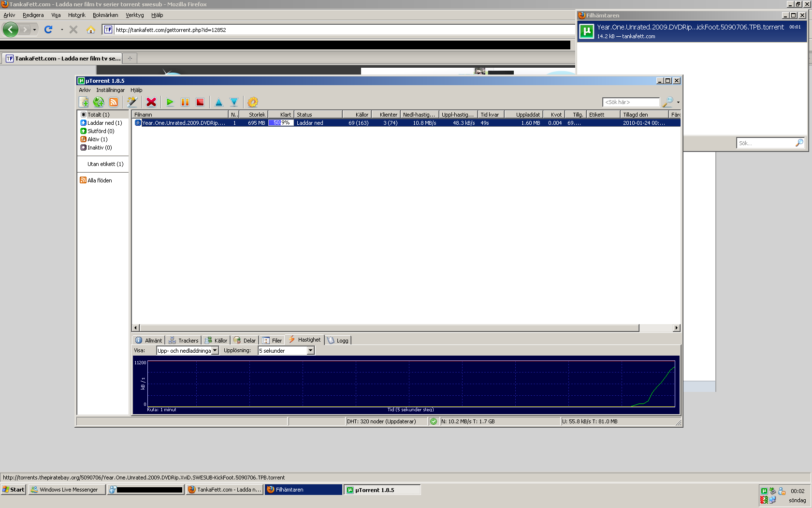Focus the uTorrent '<Sök här>' search box
The height and width of the screenshot is (508, 812).
click(631, 102)
